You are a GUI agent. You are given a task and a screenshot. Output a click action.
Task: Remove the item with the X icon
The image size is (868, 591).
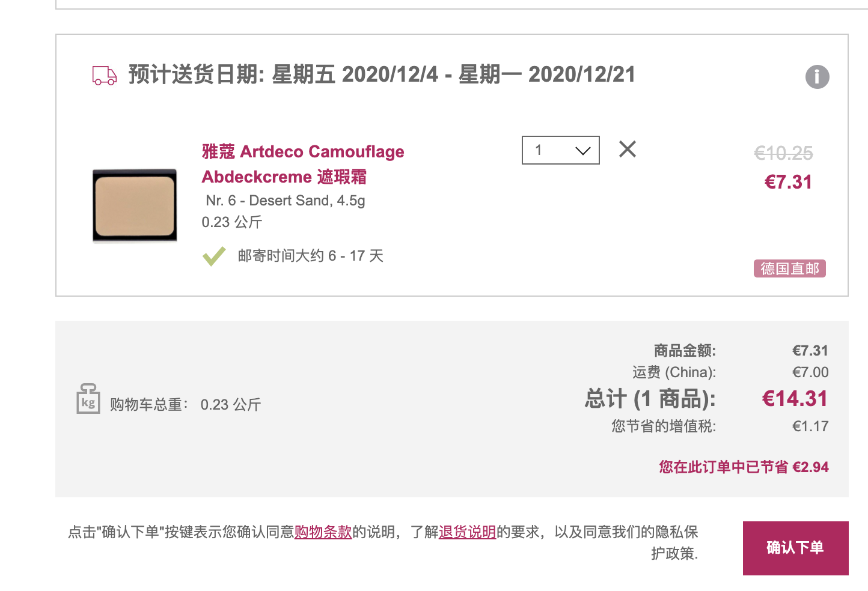click(628, 149)
